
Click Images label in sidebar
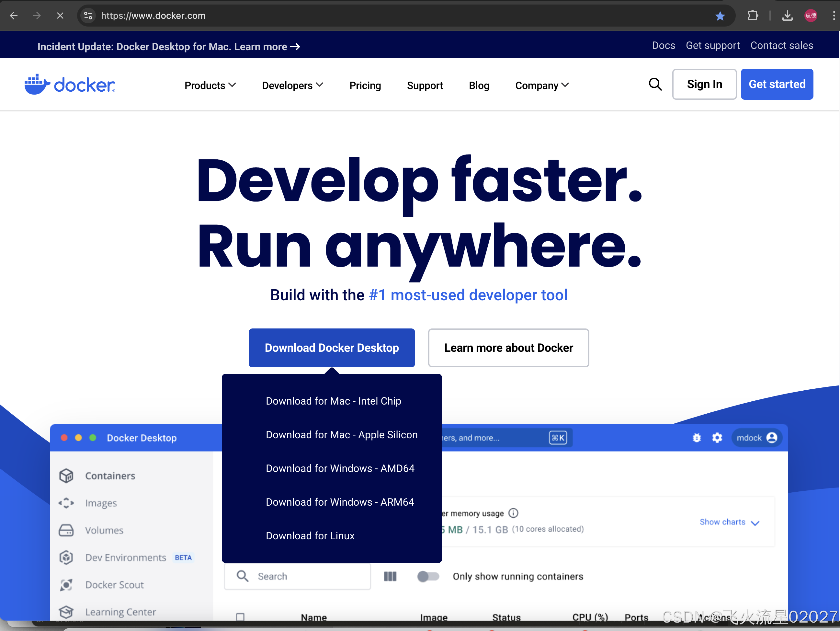pyautogui.click(x=101, y=503)
